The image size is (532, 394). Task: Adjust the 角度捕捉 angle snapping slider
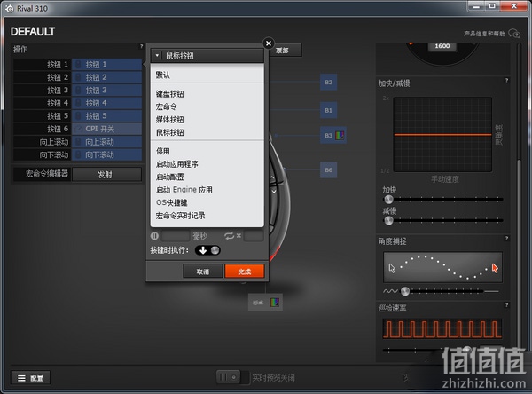point(405,291)
